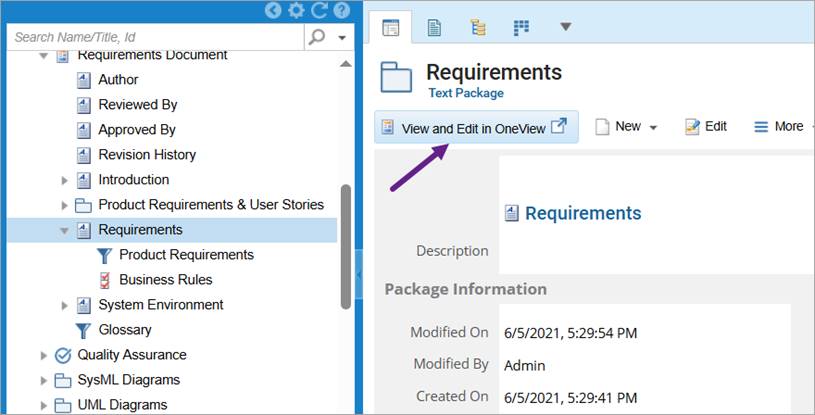The height and width of the screenshot is (415, 815).
Task: Switch to the document view tab icon
Action: 435,27
